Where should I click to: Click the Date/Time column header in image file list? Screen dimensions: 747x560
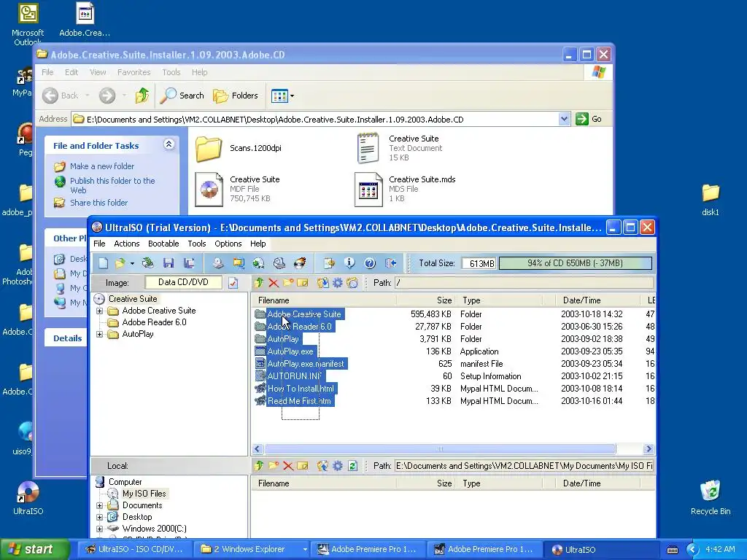598,300
